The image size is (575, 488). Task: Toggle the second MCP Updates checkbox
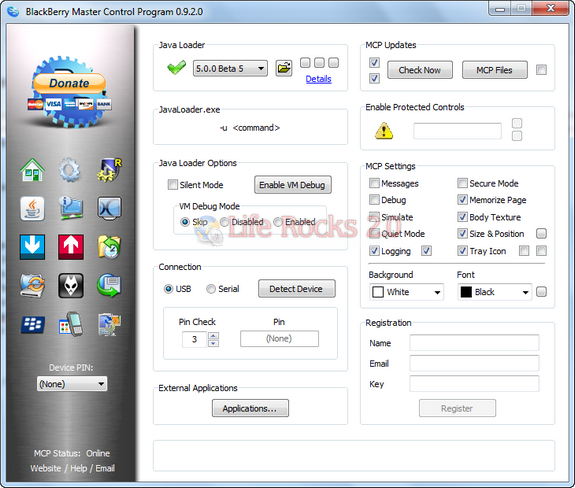[x=374, y=78]
